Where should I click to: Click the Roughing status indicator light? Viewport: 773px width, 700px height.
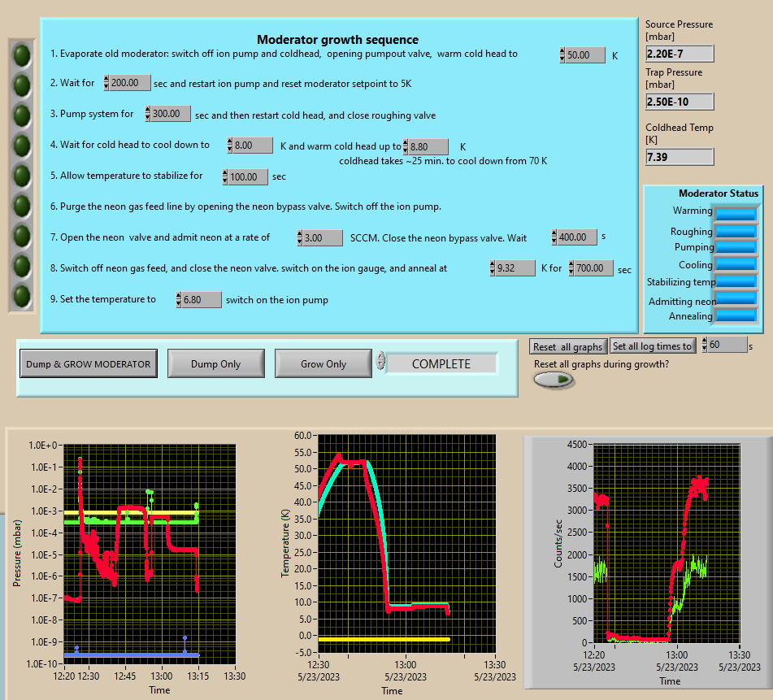coord(736,231)
